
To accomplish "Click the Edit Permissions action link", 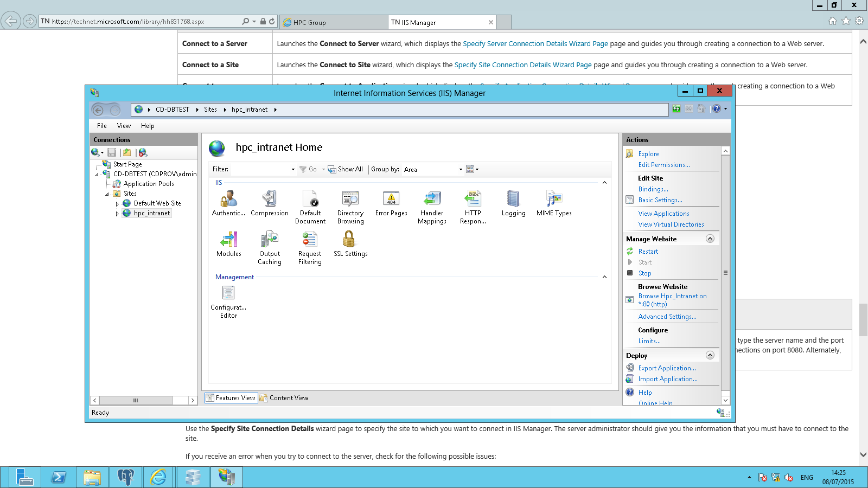I will 664,165.
